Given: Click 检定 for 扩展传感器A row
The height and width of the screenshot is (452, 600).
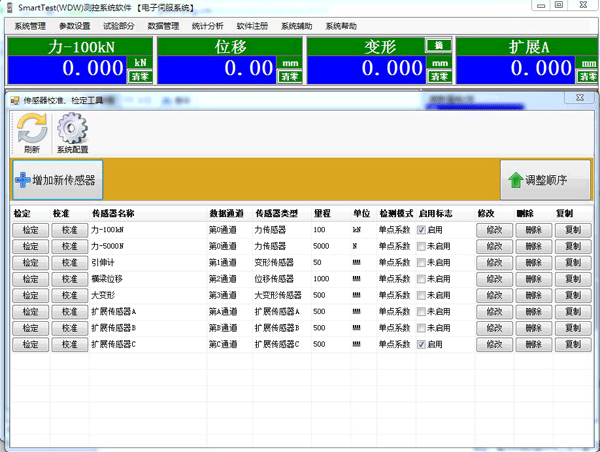Looking at the screenshot, I should (30, 312).
